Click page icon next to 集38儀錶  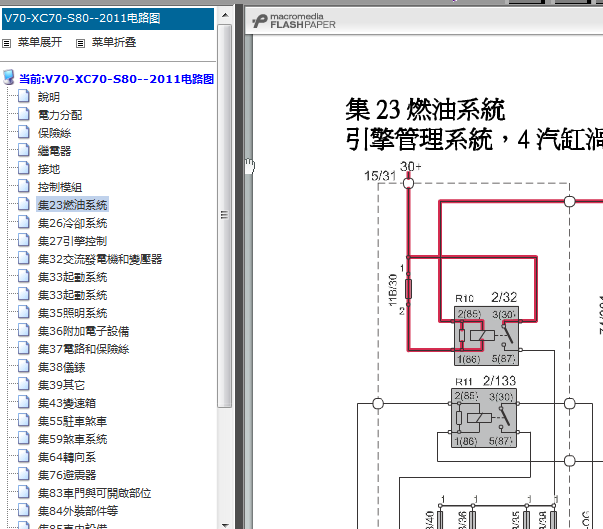[24, 366]
